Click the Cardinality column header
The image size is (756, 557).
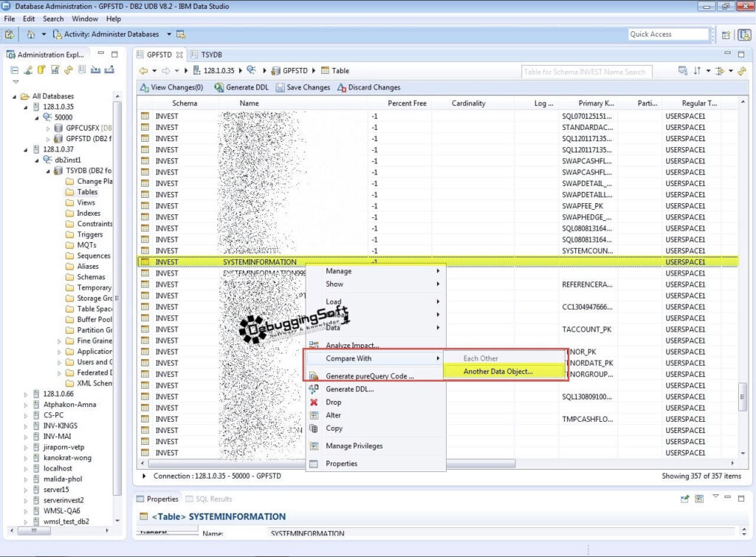[469, 103]
